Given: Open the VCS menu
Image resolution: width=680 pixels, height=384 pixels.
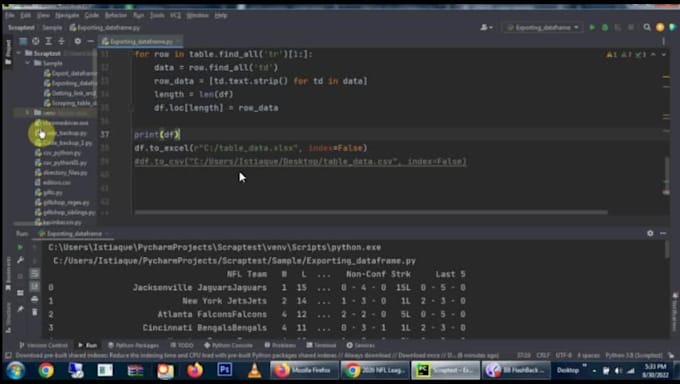Looking at the screenshot, I should [175, 15].
